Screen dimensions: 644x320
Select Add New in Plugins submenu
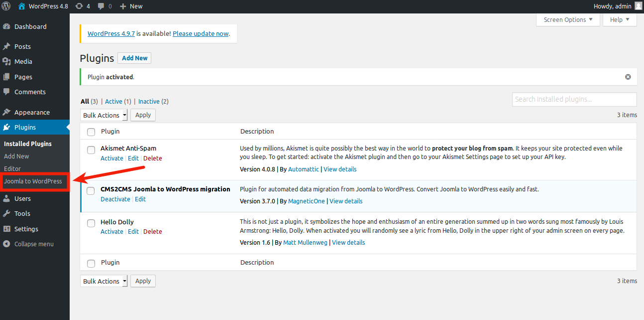point(16,156)
